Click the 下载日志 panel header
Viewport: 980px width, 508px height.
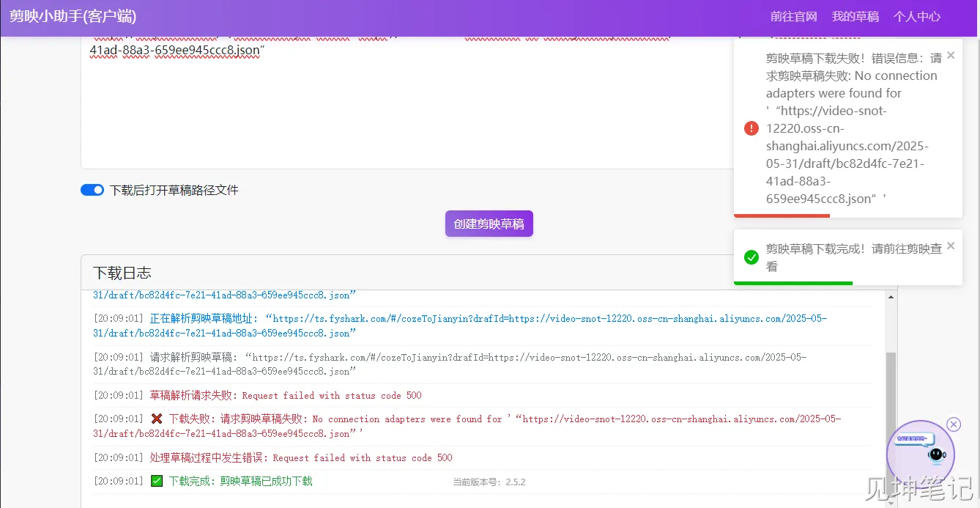click(122, 273)
